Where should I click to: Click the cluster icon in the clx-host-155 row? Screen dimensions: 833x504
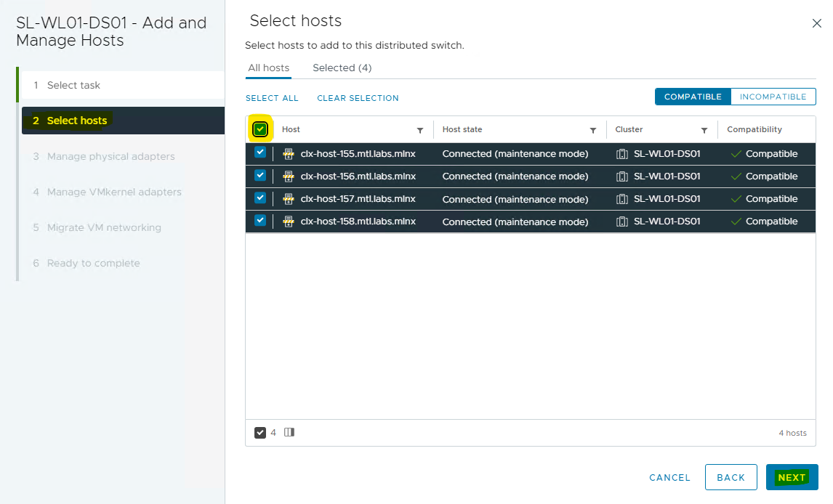click(621, 154)
